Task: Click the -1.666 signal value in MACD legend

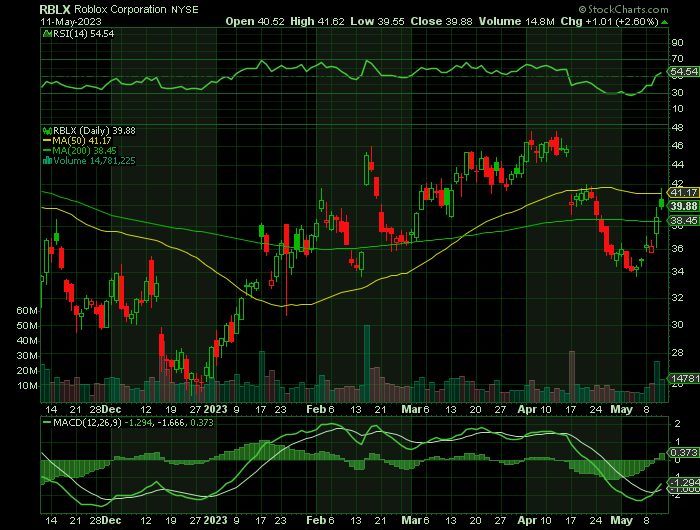Action: 171,422
